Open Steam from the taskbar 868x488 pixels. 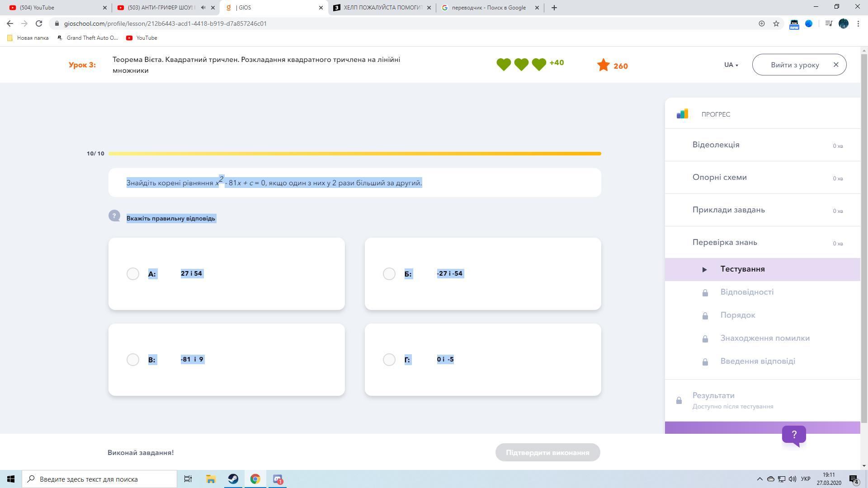(233, 479)
